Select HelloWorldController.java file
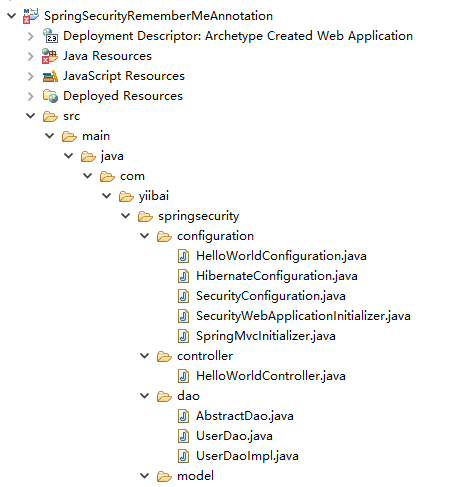Screen dimensions: 456x487 point(271,376)
